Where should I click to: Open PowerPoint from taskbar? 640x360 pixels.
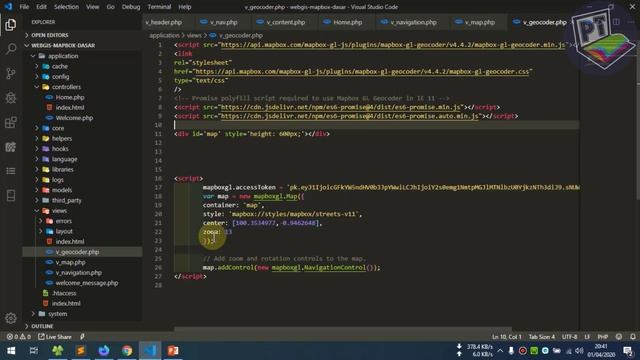click(x=173, y=351)
